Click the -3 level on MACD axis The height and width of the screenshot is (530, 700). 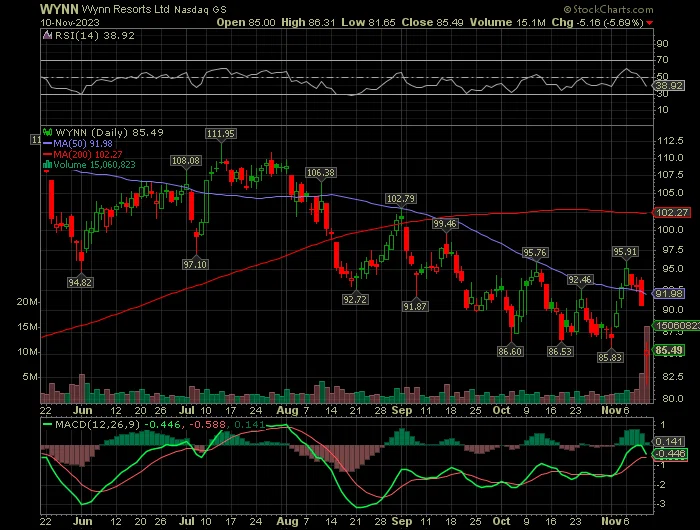(662, 504)
